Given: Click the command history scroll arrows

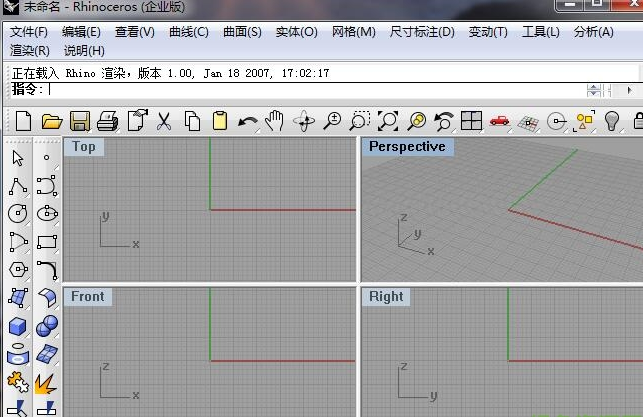Looking at the screenshot, I should click(593, 90).
